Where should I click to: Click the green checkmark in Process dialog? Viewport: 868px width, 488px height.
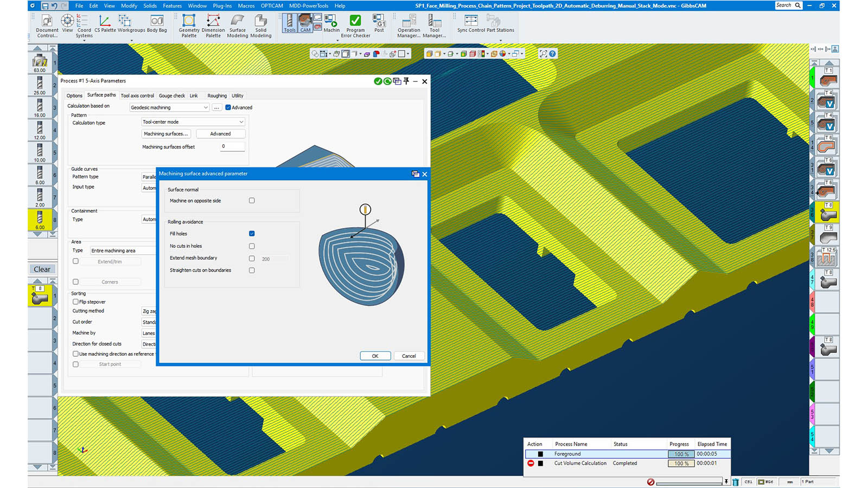[378, 81]
